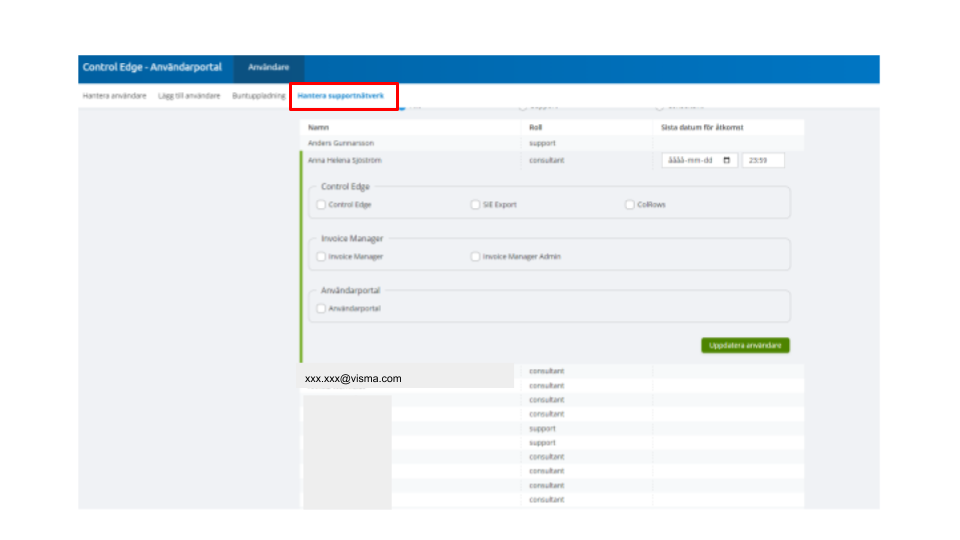The width and height of the screenshot is (960, 540).
Task: Click the Namn column header
Action: tap(318, 127)
